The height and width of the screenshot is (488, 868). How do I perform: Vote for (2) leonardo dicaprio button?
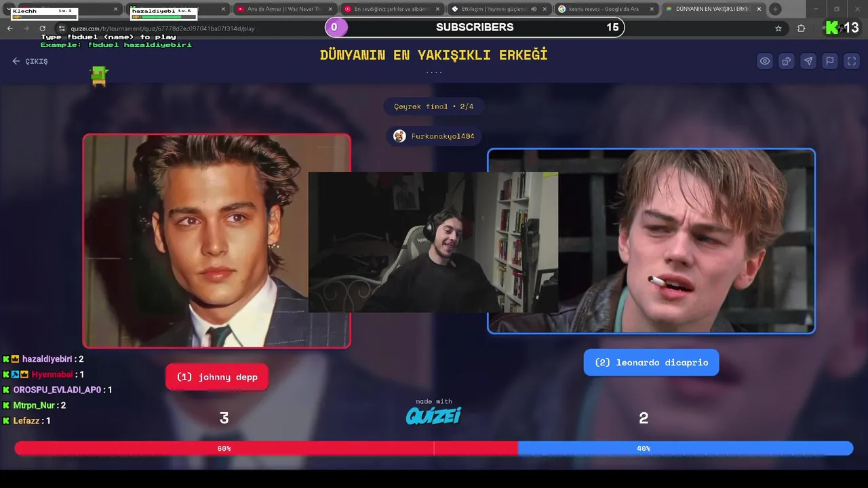tap(651, 363)
